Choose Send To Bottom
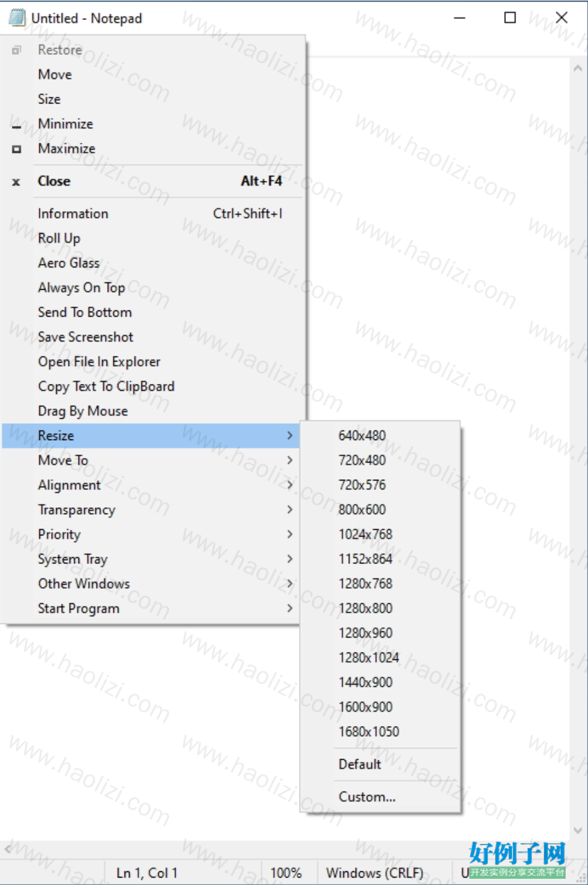The height and width of the screenshot is (885, 588). (153, 312)
